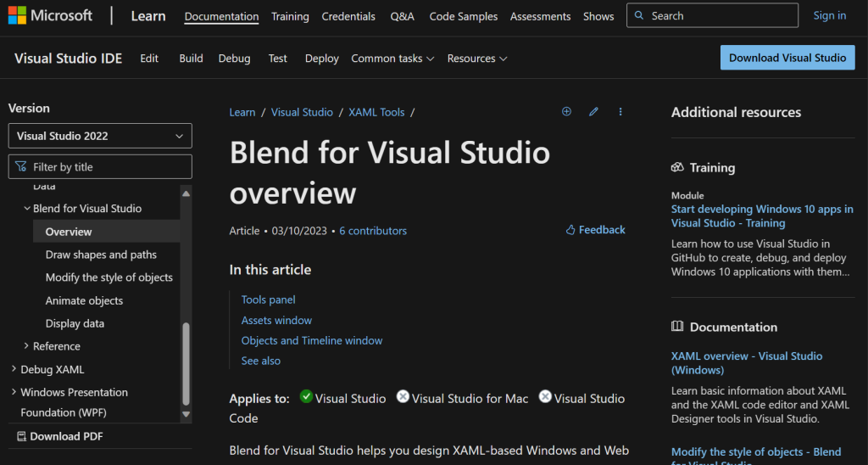Expand the Common tasks menu
868x465 pixels.
392,59
